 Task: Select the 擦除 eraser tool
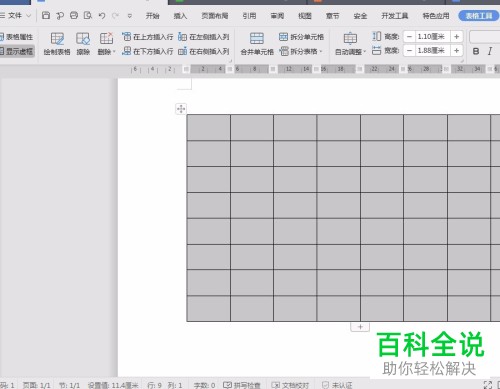click(83, 44)
